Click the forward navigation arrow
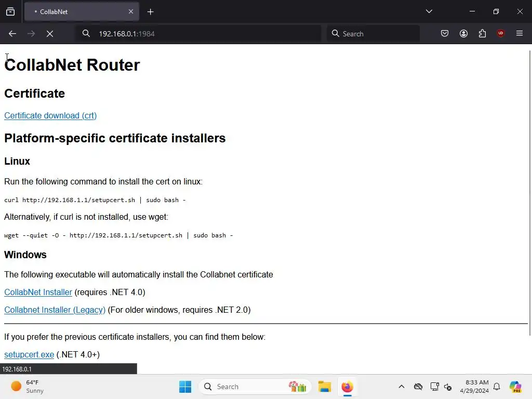532x399 pixels. 31,34
